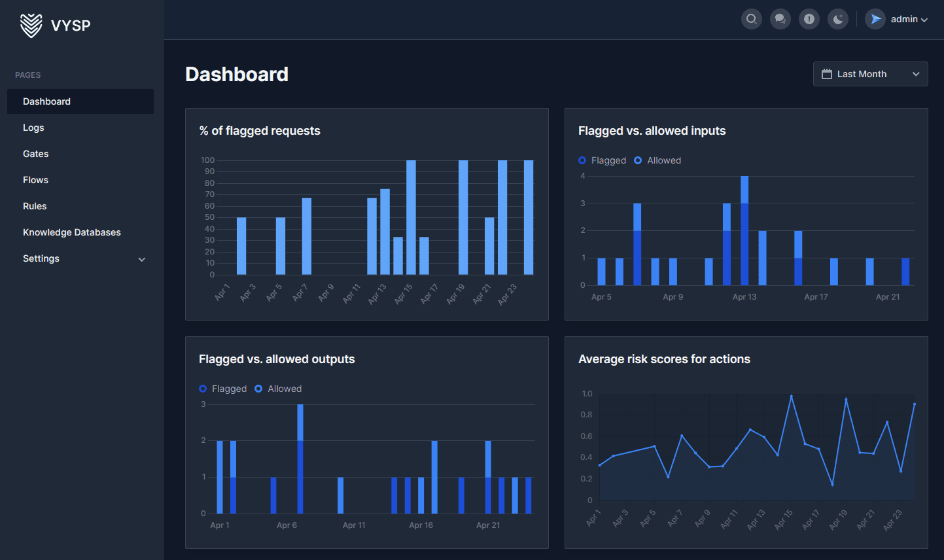Click the alert exclamation icon

pyautogui.click(x=809, y=19)
